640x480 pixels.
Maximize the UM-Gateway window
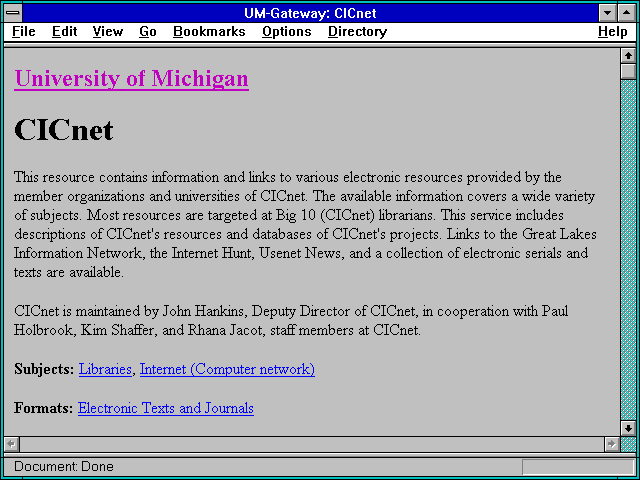pyautogui.click(x=627, y=13)
